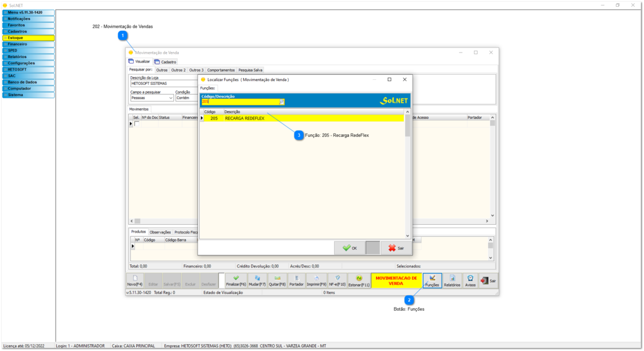Click the Movimentos grid horizontal scrollbar

pyautogui.click(x=309, y=221)
